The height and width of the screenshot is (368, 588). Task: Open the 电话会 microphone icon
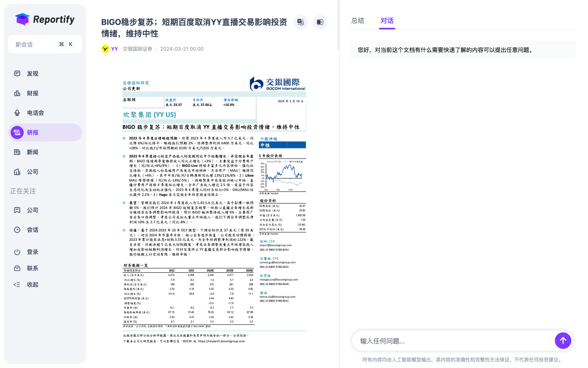[x=17, y=113]
